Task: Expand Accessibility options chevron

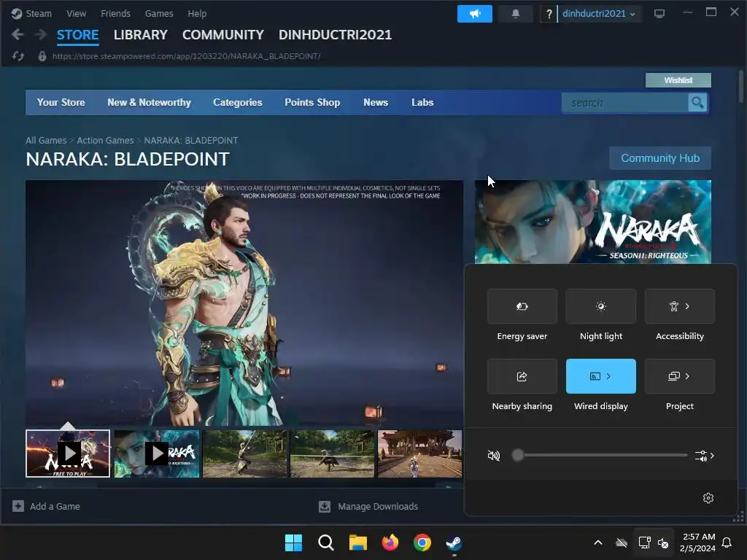Action: click(687, 306)
